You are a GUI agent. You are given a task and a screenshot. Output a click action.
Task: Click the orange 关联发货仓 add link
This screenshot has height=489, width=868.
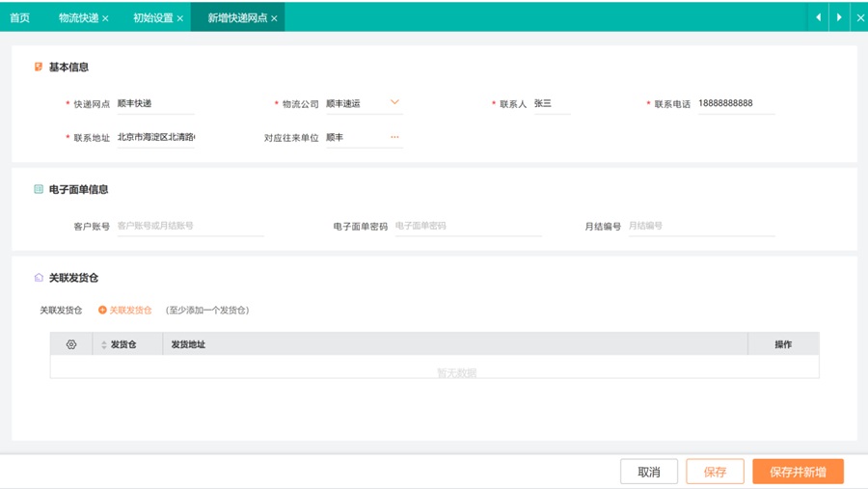(125, 311)
